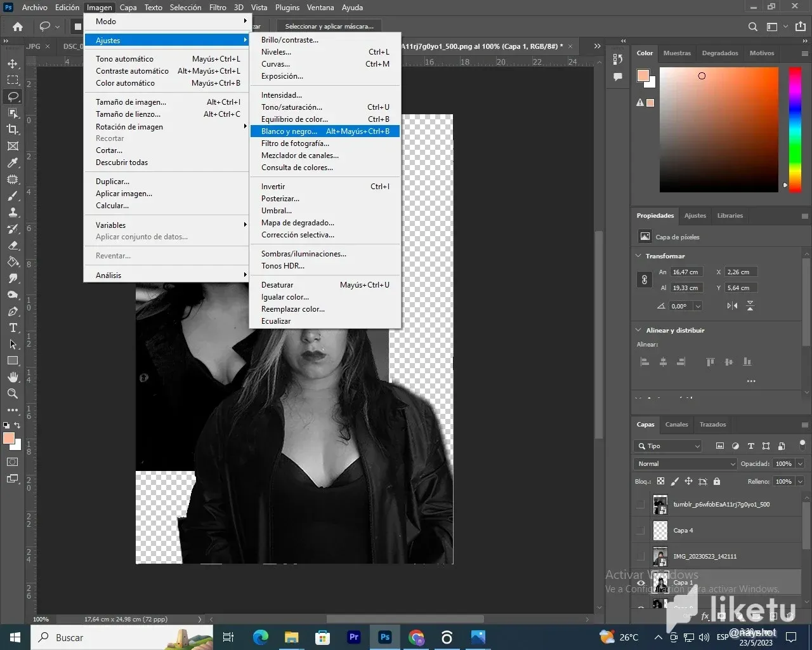The width and height of the screenshot is (812, 650).
Task: Switch to the Canales tab
Action: click(676, 425)
